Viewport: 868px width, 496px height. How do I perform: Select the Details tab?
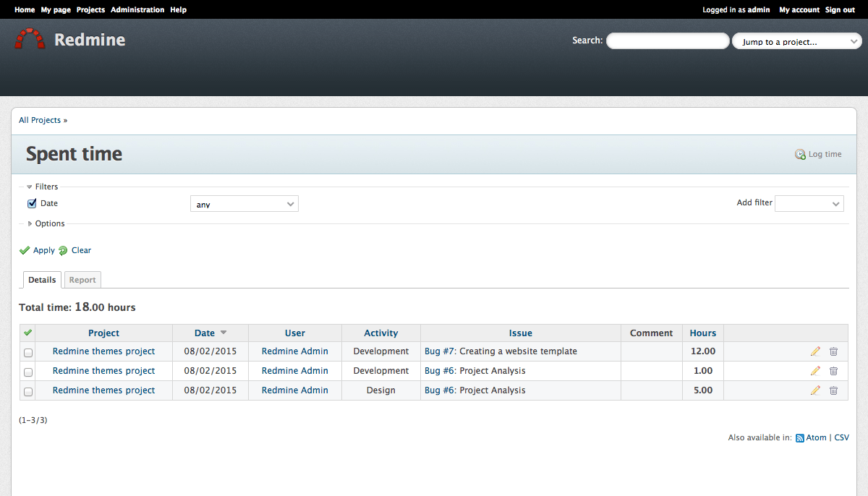click(42, 280)
